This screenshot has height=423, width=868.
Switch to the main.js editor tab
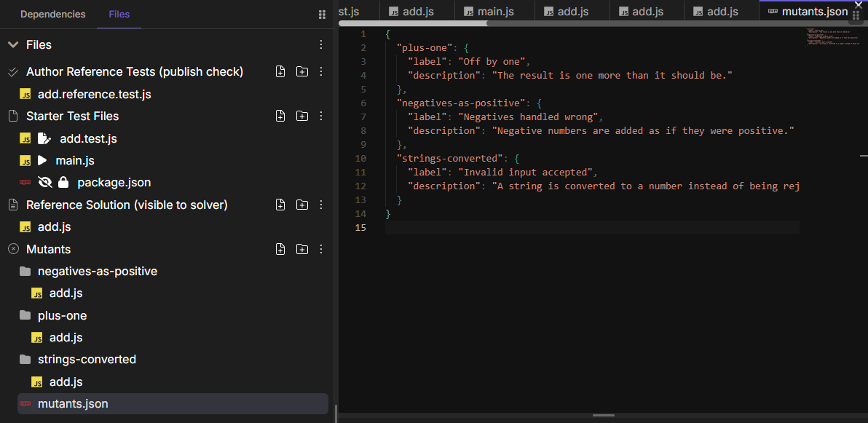click(495, 12)
